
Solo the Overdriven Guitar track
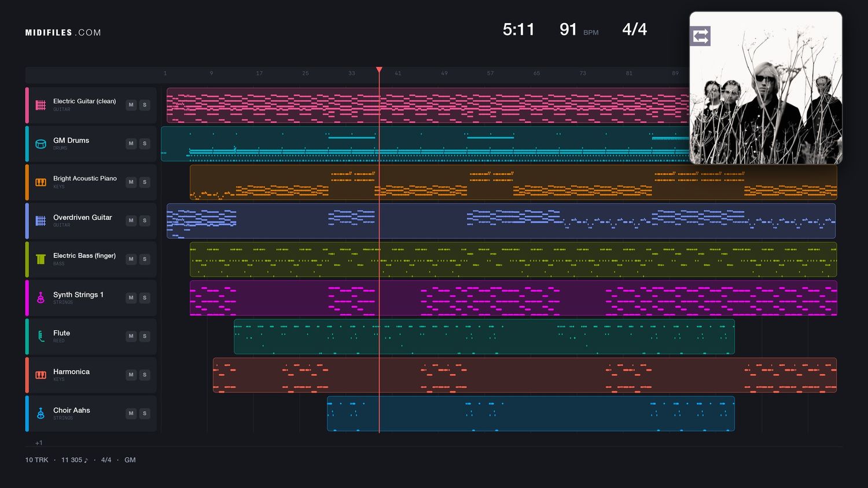click(x=145, y=221)
